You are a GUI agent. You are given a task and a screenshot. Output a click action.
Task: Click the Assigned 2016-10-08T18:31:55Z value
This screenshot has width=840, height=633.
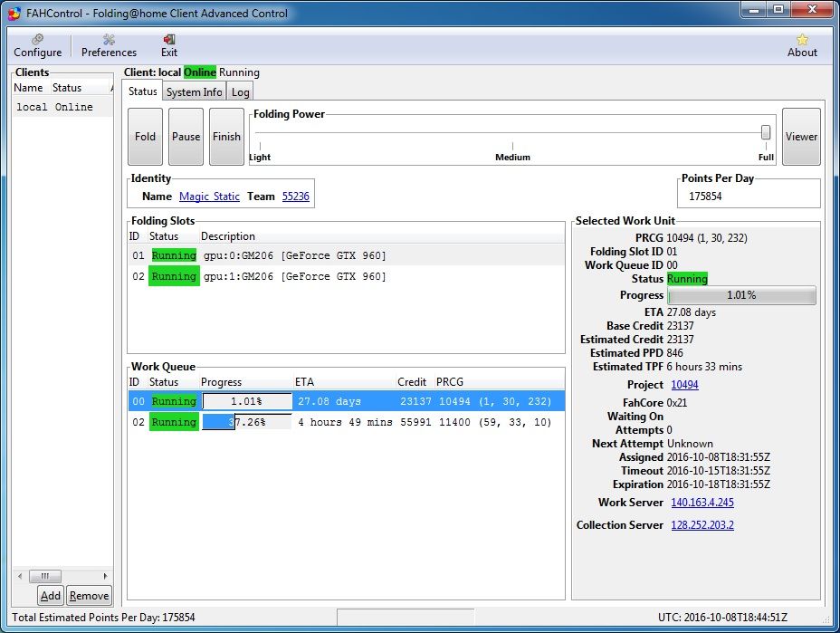coord(719,457)
